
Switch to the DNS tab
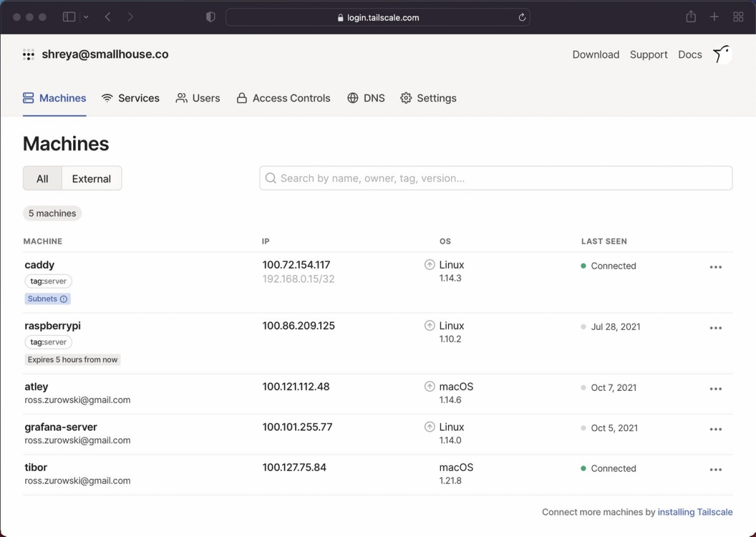click(x=366, y=98)
